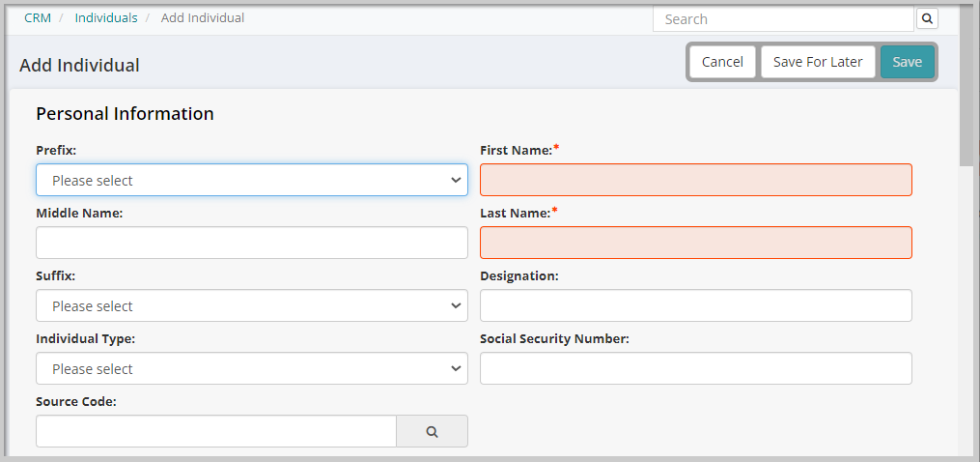Open Individuals breadcrumb link
Screen dimensions: 980x462
point(106,18)
